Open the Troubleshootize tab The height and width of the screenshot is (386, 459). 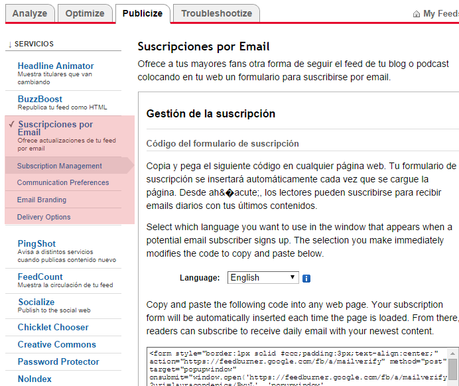click(217, 14)
